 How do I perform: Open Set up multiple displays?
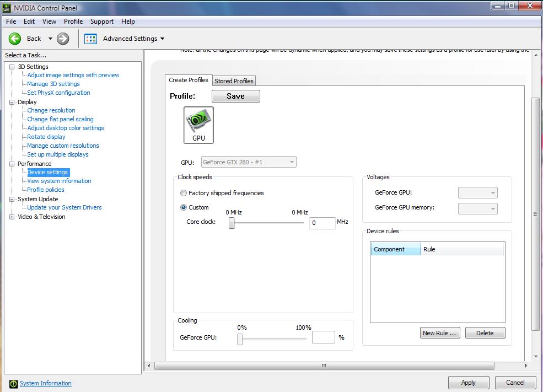(58, 154)
